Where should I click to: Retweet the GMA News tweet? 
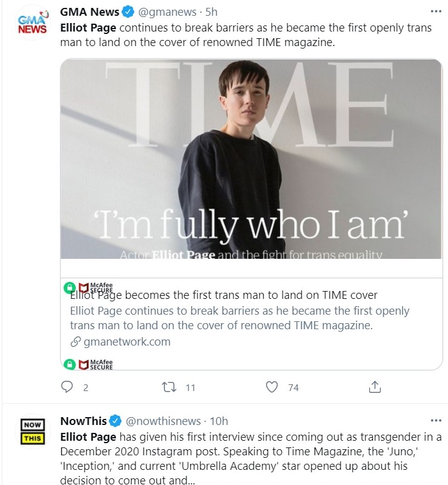(169, 387)
